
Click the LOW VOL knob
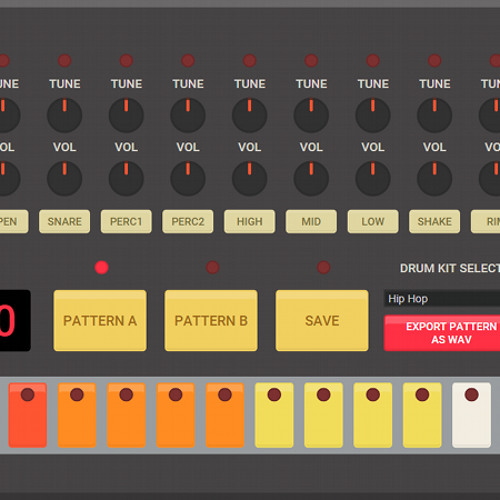pyautogui.click(x=373, y=178)
